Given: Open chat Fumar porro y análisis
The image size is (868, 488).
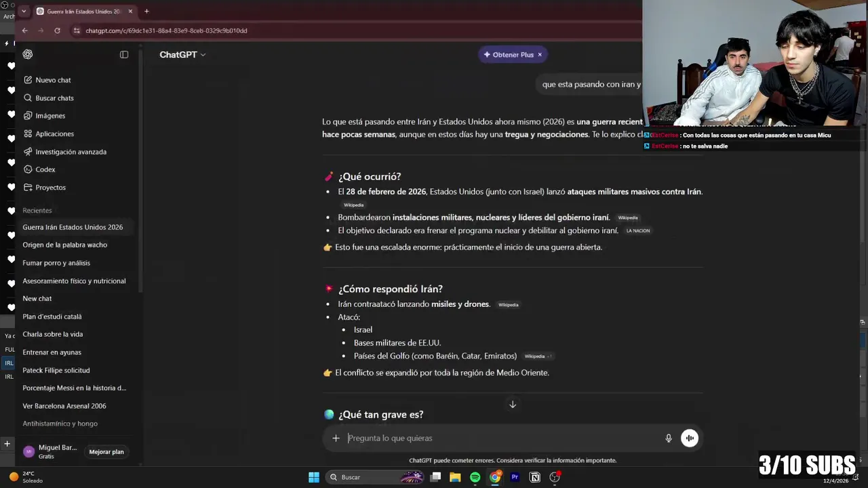Looking at the screenshot, I should click(x=56, y=263).
